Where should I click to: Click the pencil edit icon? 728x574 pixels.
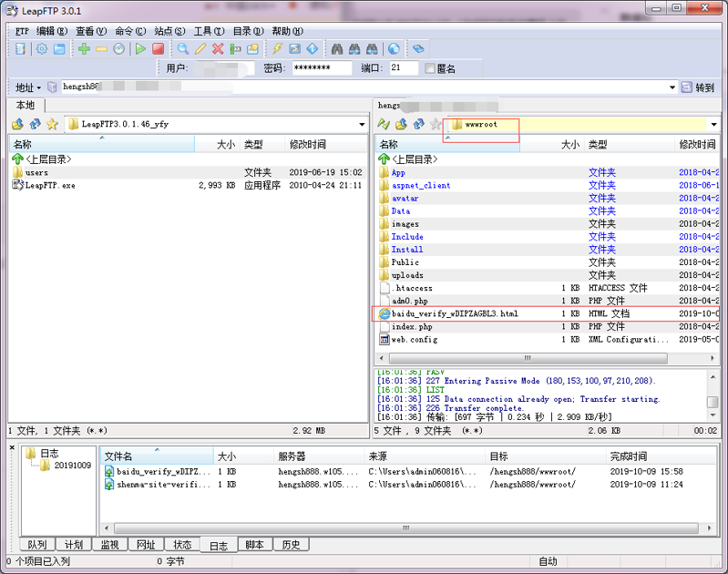[x=200, y=49]
